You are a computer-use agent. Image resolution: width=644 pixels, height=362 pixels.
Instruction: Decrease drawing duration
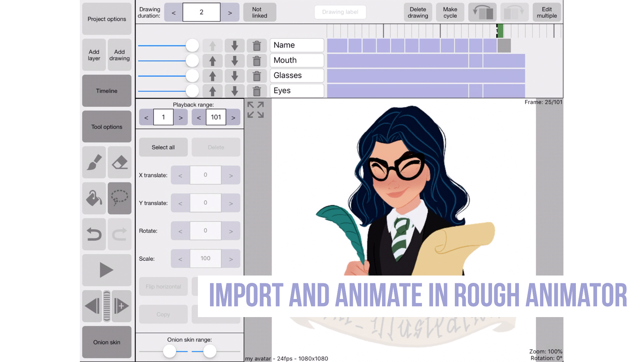pos(173,12)
